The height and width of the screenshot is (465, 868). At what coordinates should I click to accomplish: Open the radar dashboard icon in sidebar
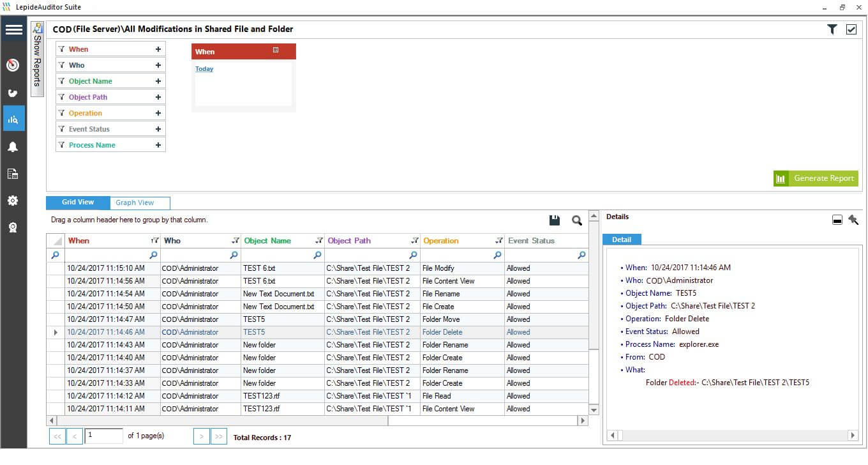(13, 65)
